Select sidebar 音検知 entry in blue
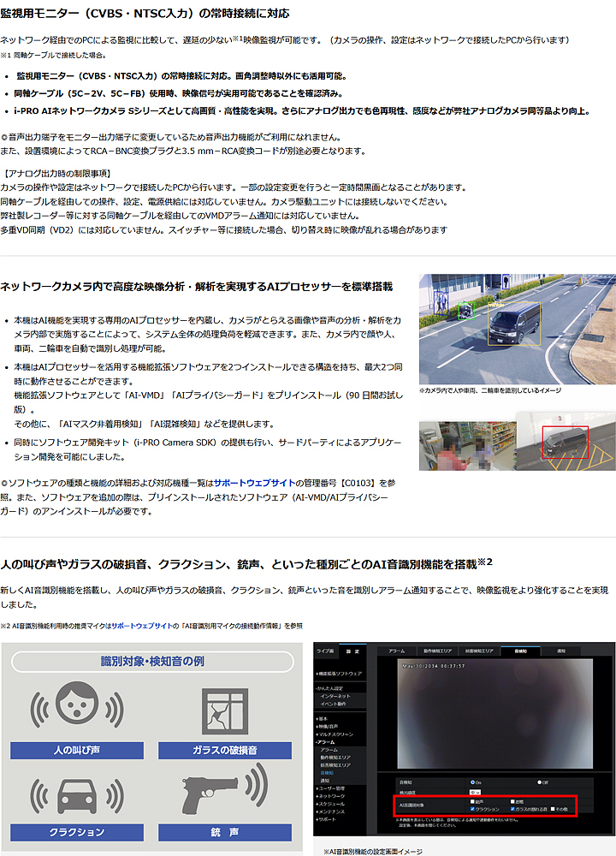 point(327,773)
